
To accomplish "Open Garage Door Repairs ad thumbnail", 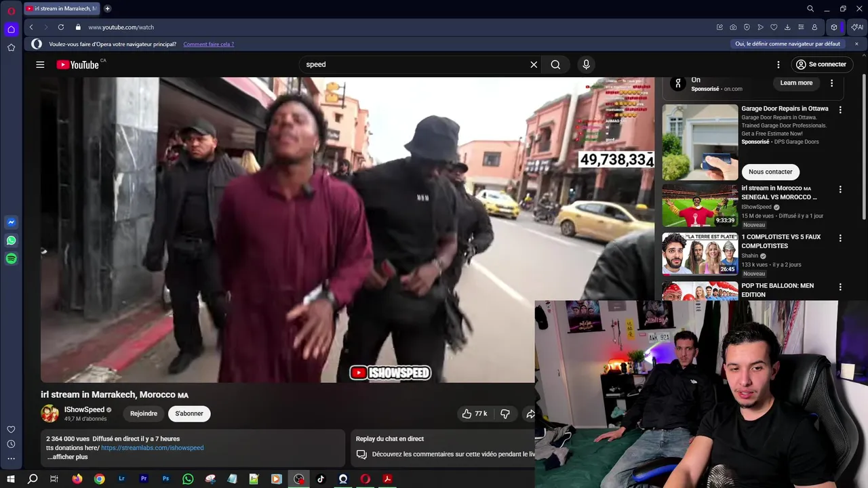I will point(700,142).
